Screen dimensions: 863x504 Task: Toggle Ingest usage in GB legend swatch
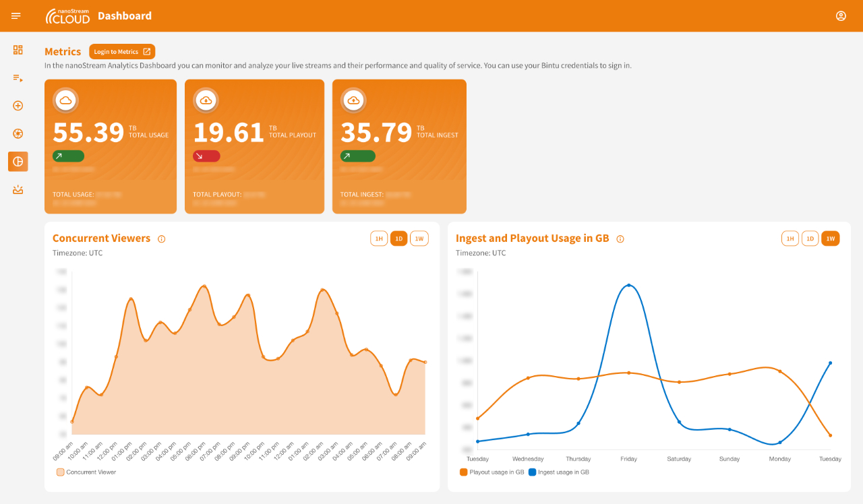[533, 472]
